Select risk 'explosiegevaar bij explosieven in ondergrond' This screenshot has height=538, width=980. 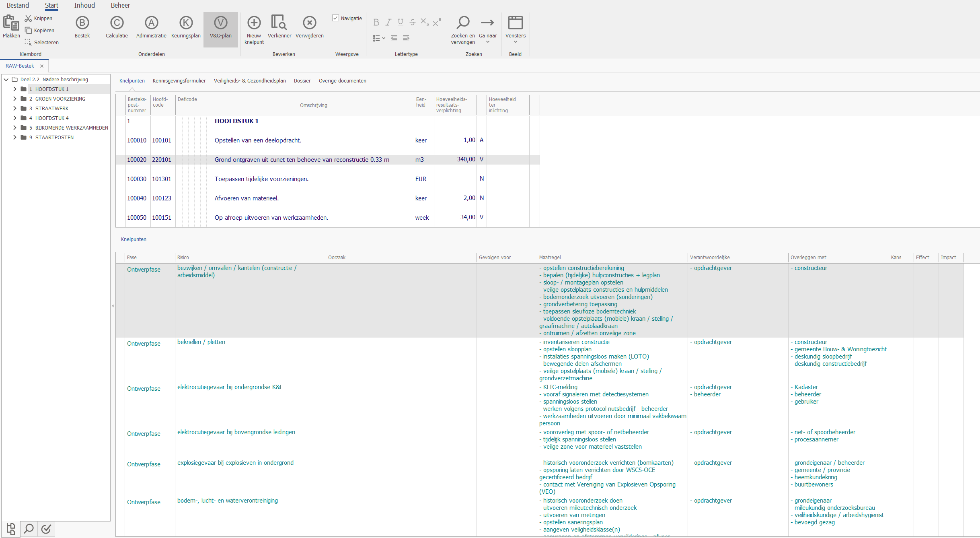[235, 463]
